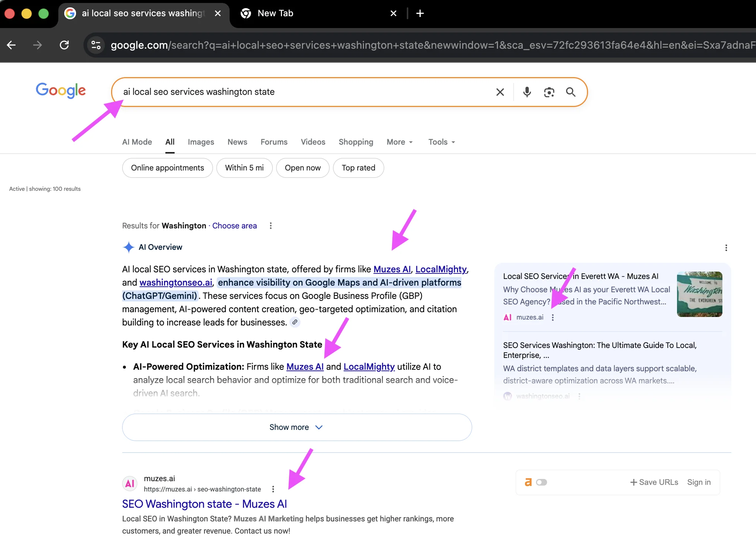This screenshot has height=538, width=756.
Task: Enable the Top rated filter chip
Action: 358,168
